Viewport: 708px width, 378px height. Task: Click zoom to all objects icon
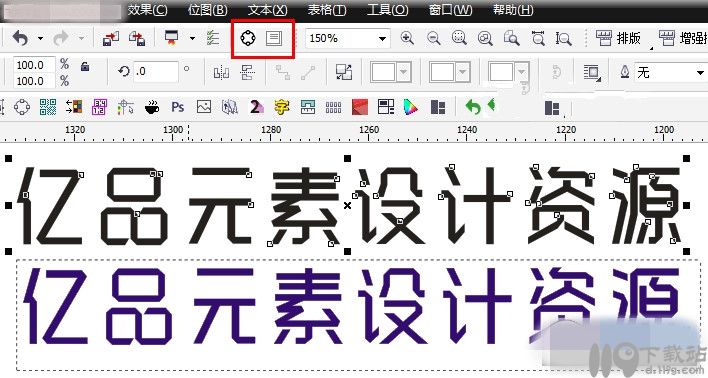(x=485, y=38)
